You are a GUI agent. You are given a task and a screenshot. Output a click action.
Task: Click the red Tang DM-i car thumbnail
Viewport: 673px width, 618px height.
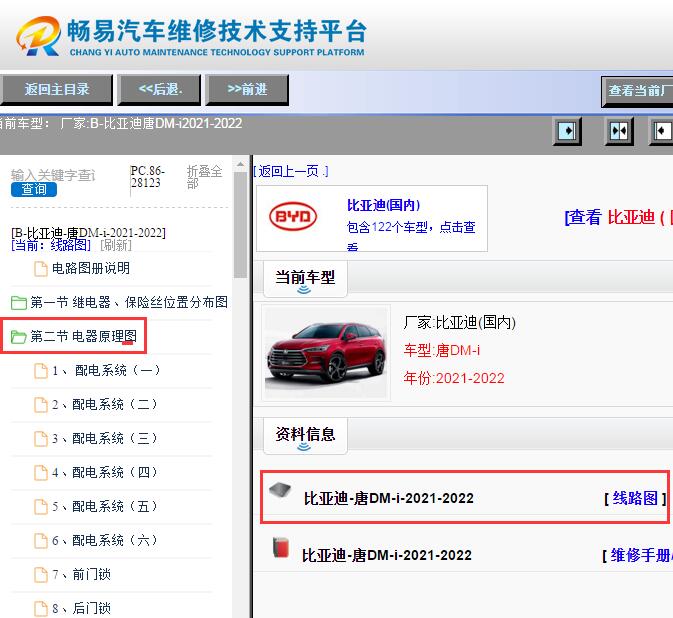point(326,353)
